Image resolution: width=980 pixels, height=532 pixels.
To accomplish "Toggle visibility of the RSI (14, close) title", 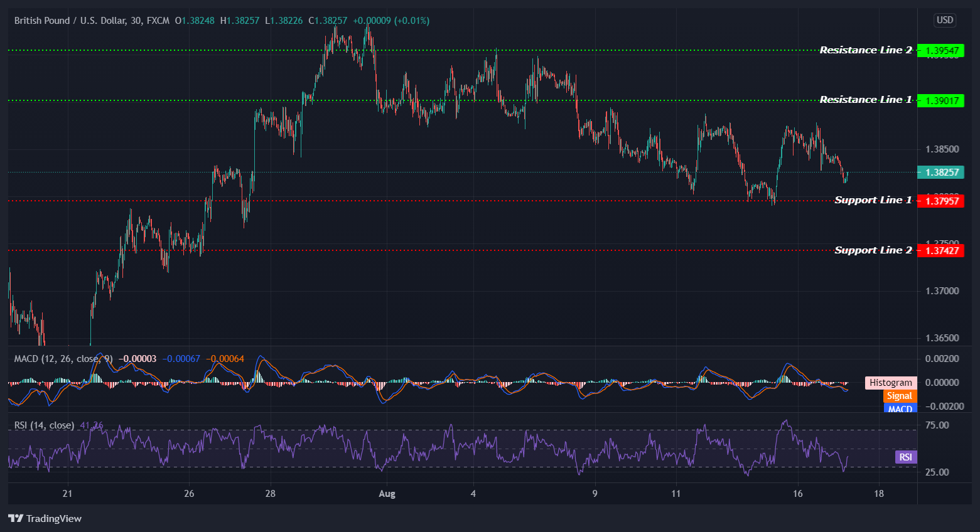I will click(x=43, y=425).
